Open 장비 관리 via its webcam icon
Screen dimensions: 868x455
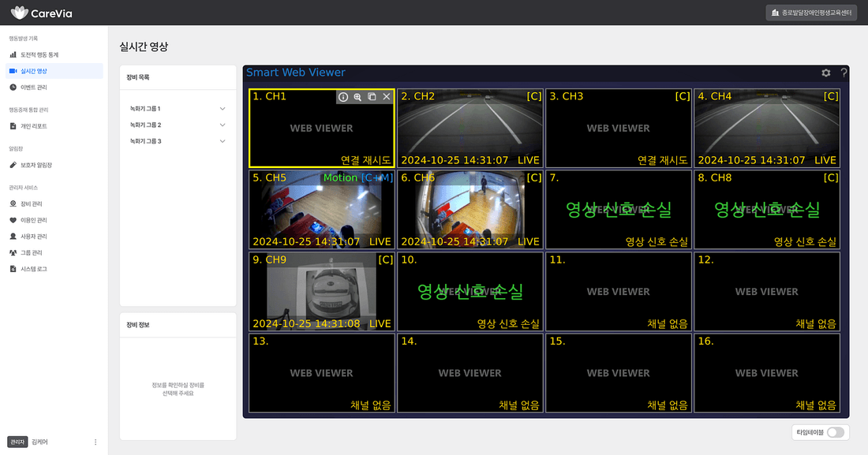point(13,203)
